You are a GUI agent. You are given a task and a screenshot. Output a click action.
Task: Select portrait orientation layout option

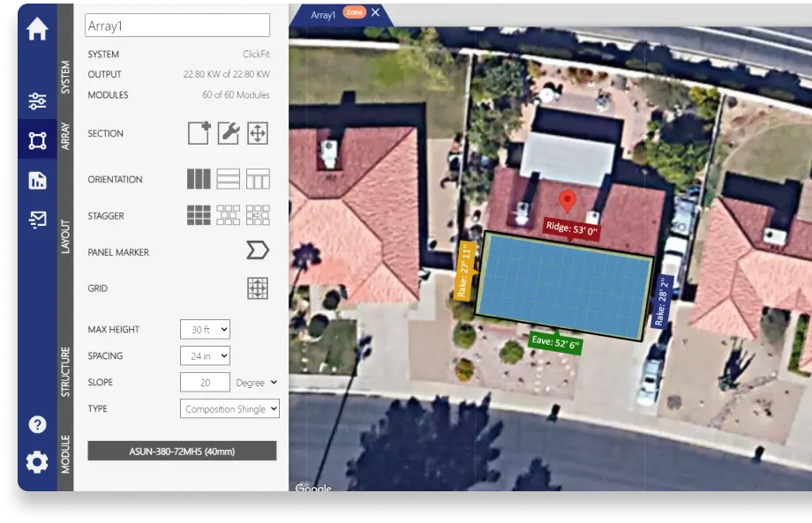point(199,179)
